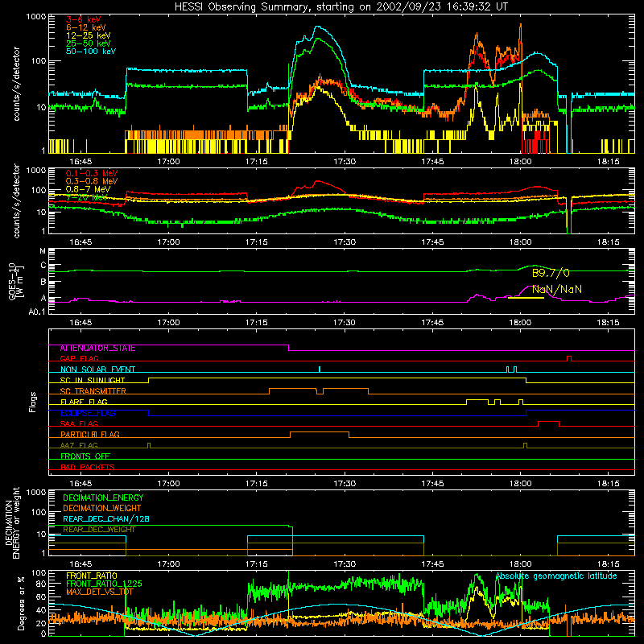Click the M class label on GOES axis
644x644 pixels.
point(43,251)
